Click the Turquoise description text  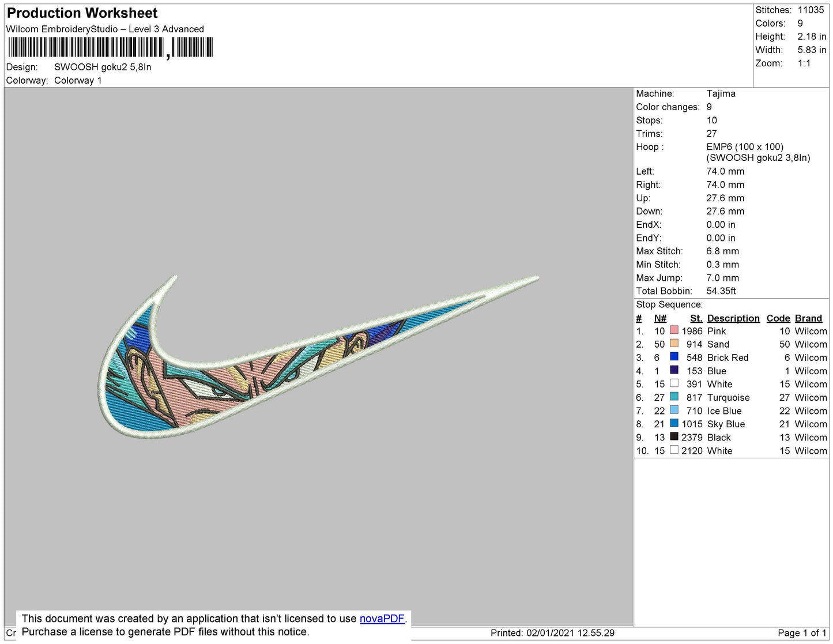click(729, 397)
